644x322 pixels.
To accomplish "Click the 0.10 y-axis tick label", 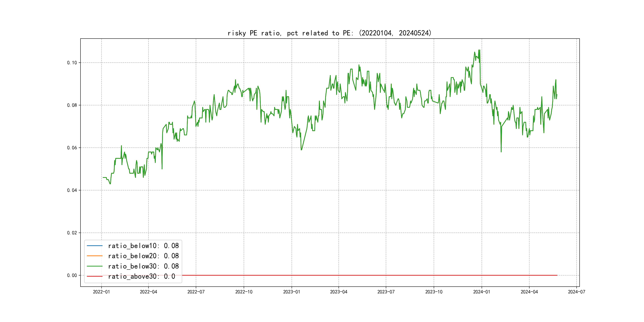I will click(x=72, y=63).
